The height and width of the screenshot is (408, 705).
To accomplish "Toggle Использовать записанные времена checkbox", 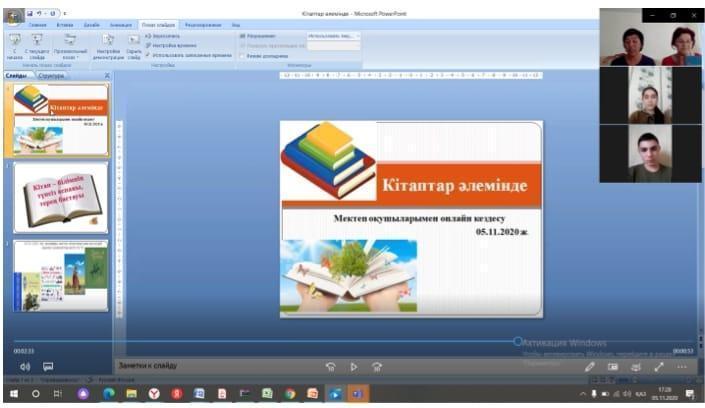I will 148,55.
